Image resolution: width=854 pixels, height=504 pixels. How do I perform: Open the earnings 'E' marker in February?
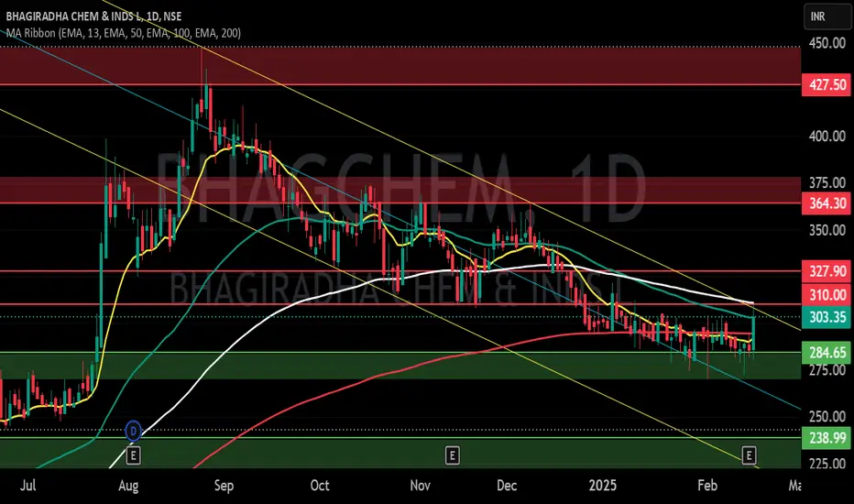pyautogui.click(x=750, y=455)
